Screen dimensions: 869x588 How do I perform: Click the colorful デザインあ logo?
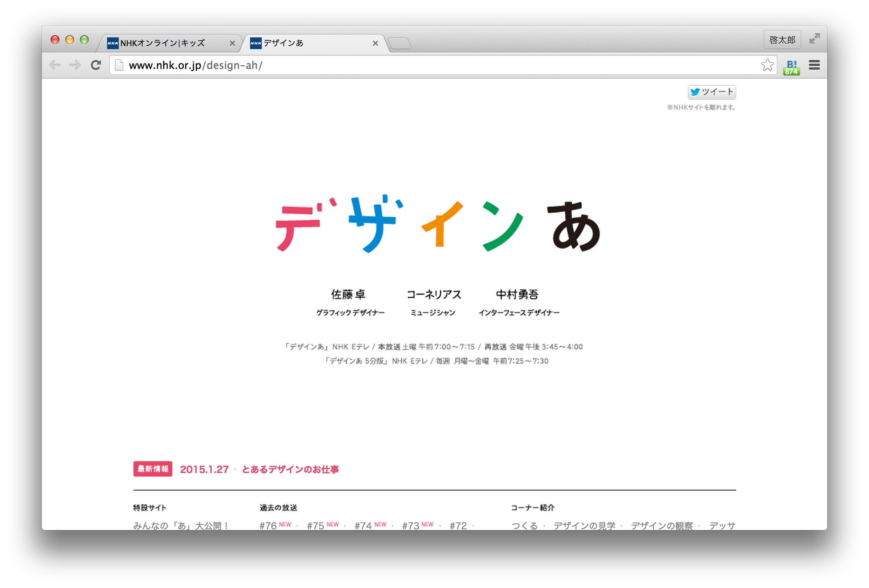[437, 224]
